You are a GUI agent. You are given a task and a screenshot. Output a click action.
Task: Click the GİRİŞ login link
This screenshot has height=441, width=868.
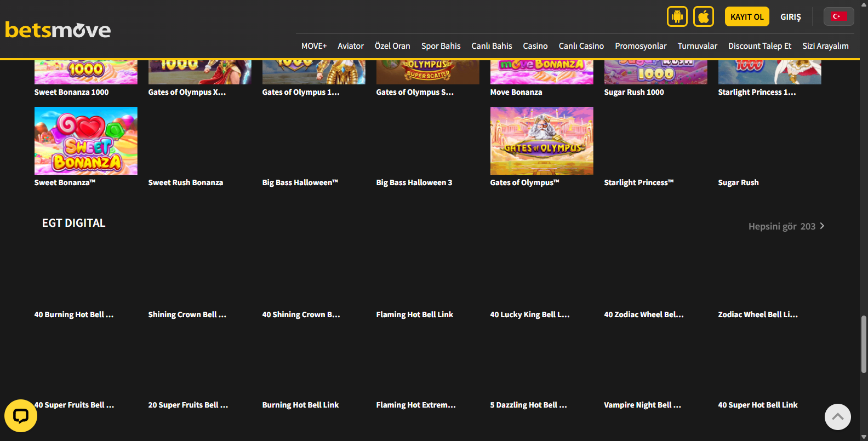click(790, 17)
